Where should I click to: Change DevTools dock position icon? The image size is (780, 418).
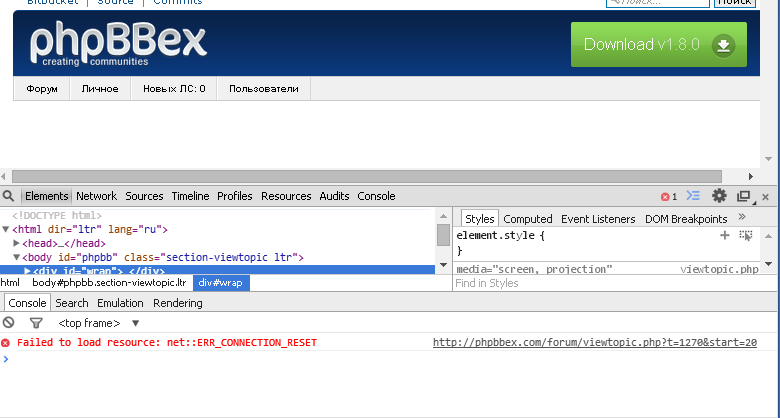743,197
